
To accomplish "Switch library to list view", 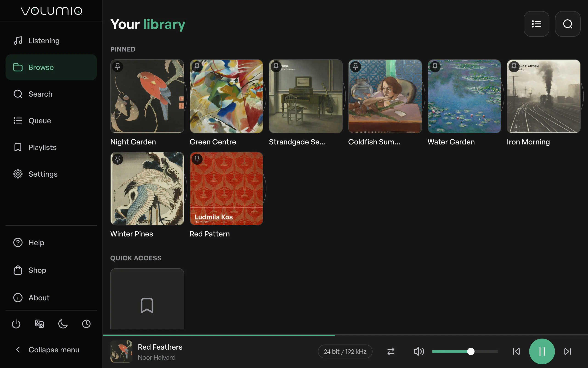I will pyautogui.click(x=536, y=24).
